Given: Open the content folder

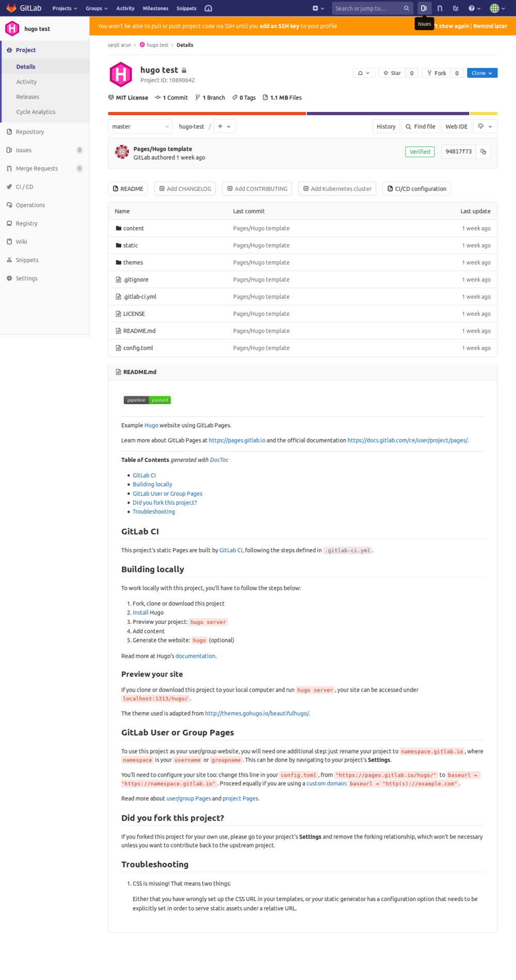Looking at the screenshot, I should (133, 228).
